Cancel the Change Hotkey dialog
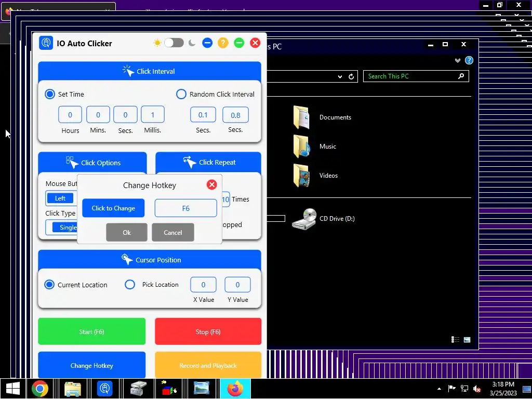The image size is (532, 399). (172, 232)
